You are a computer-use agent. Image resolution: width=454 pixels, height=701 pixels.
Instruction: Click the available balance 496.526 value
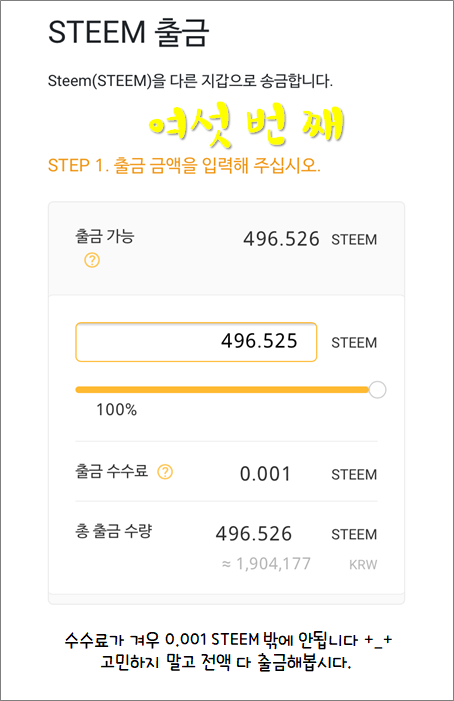pos(281,239)
